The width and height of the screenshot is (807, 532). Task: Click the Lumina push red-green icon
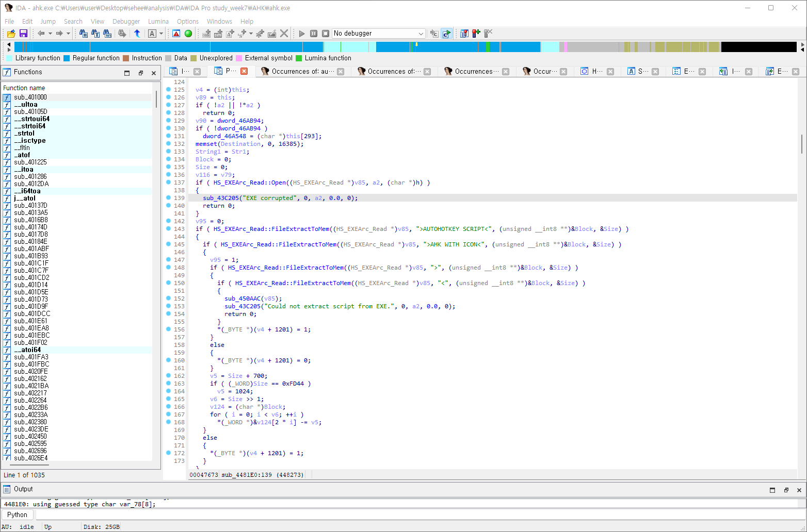pos(476,34)
